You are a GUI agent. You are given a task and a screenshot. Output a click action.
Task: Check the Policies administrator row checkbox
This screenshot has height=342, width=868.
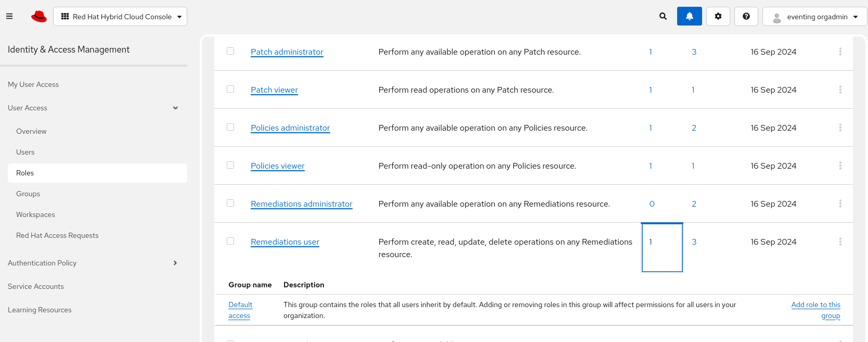click(230, 128)
